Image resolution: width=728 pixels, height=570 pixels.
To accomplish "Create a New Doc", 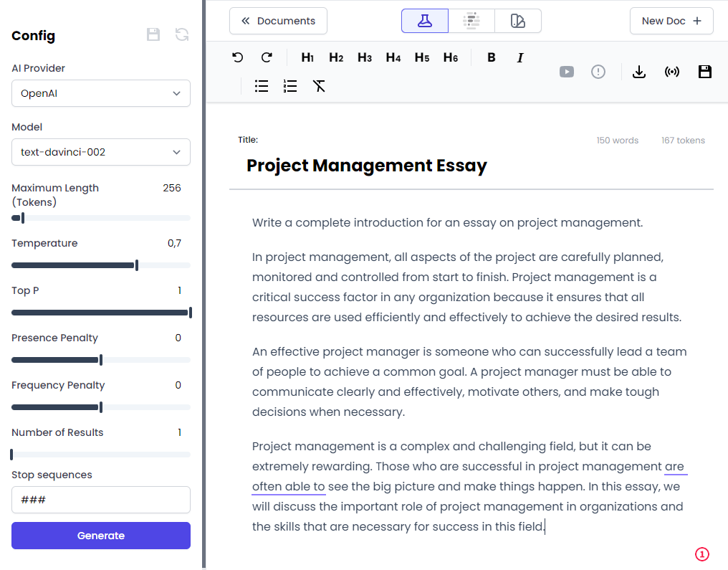I will tap(671, 21).
